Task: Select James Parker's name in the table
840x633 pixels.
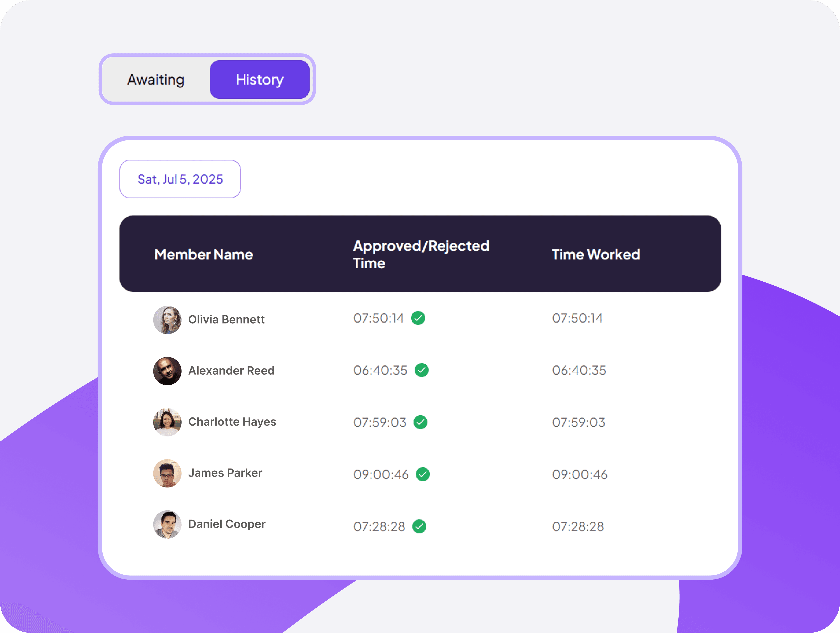Action: point(225,473)
